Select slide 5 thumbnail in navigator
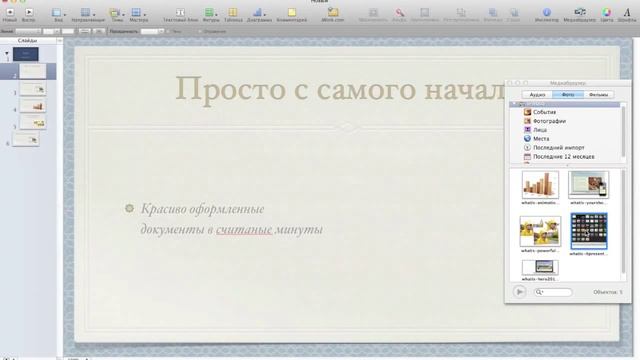Viewport: 640px width, 360px height. [x=33, y=122]
